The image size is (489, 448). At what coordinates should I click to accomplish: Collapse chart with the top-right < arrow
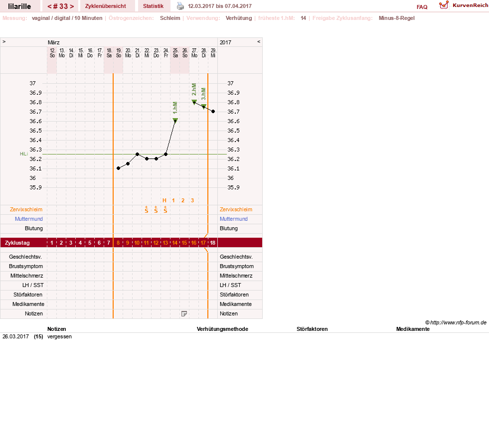[259, 42]
